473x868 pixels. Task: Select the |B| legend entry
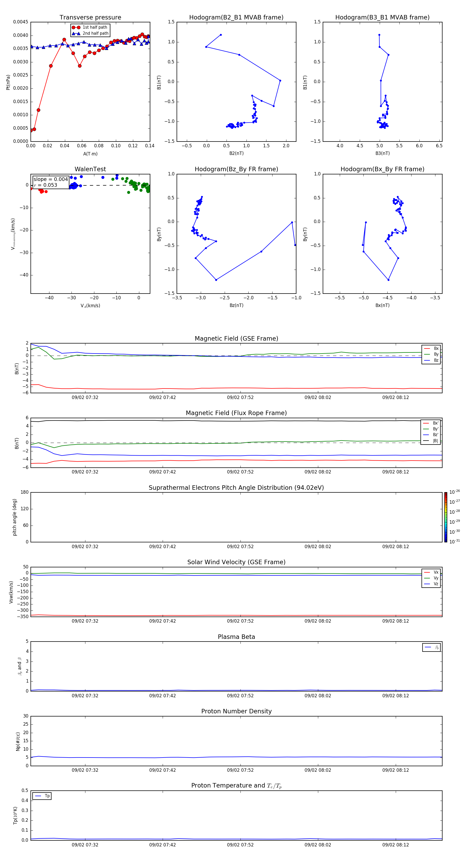tap(431, 441)
